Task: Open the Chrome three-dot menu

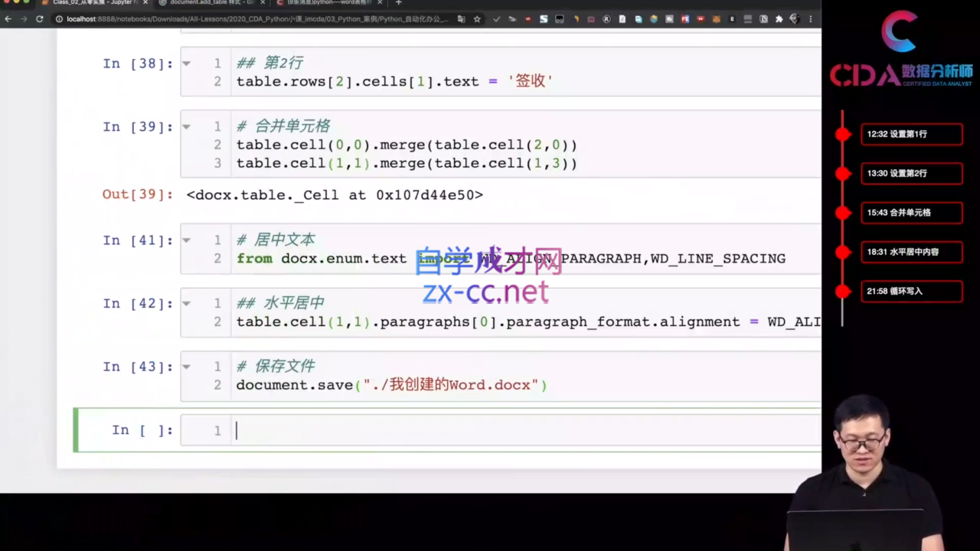Action: [811, 19]
